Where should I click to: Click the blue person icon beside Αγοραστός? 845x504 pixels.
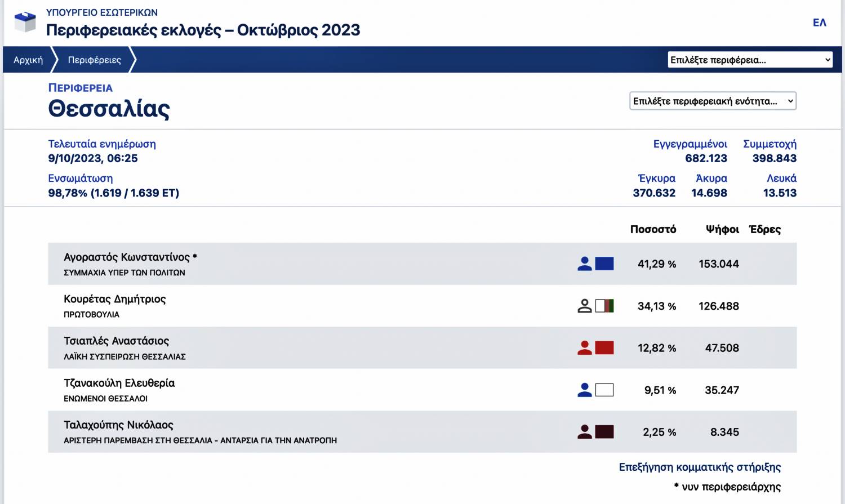click(x=585, y=264)
